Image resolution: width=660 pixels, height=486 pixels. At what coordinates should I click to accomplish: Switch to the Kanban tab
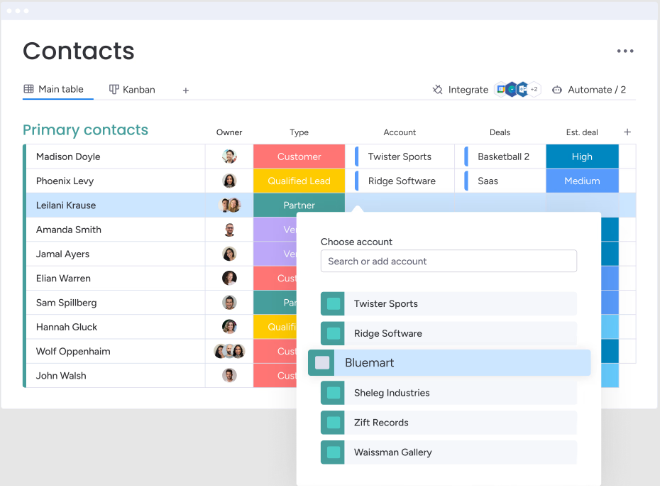pos(132,90)
